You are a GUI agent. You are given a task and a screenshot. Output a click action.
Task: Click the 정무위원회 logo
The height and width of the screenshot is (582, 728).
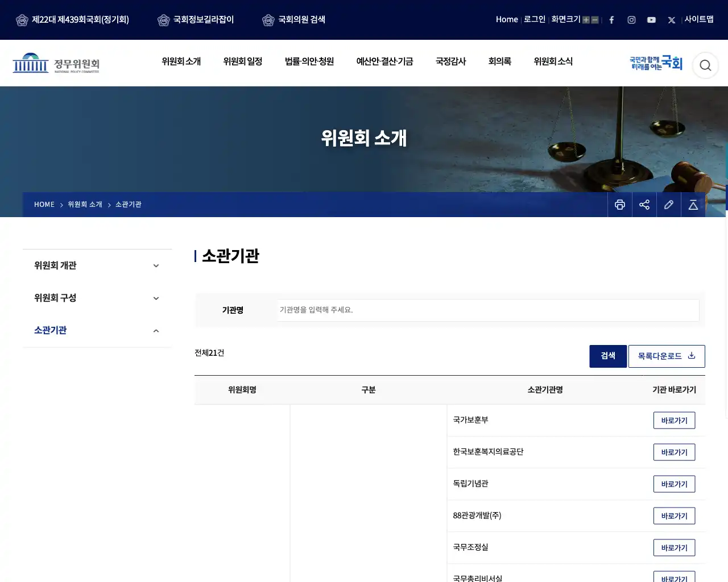[56, 63]
